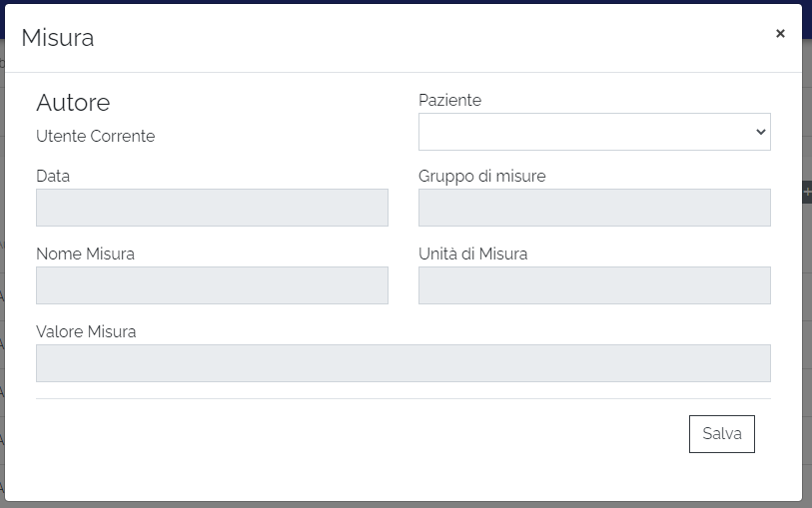
Task: Focus the Data input field
Action: pos(212,208)
